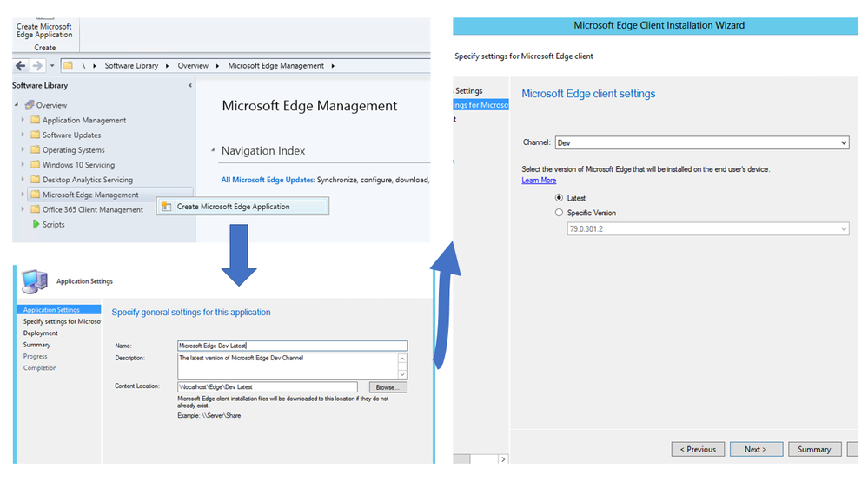The width and height of the screenshot is (868, 488).
Task: Select Application Settings wizard step
Action: (x=59, y=310)
